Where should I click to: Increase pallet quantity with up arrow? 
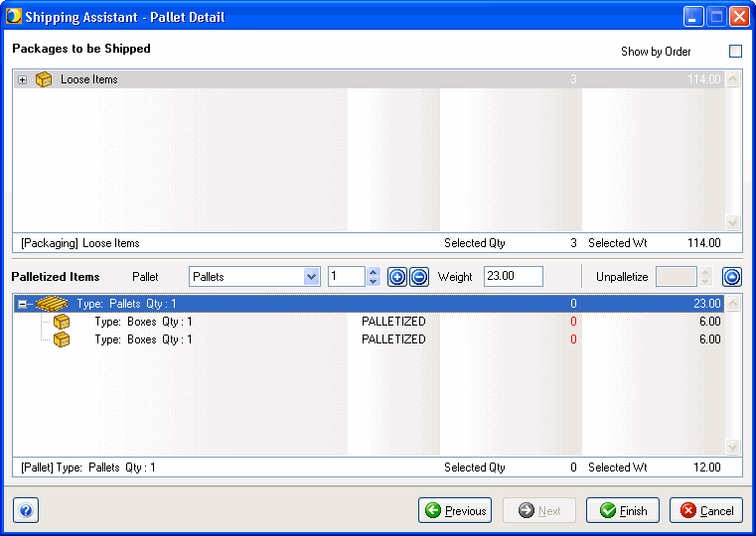(374, 272)
